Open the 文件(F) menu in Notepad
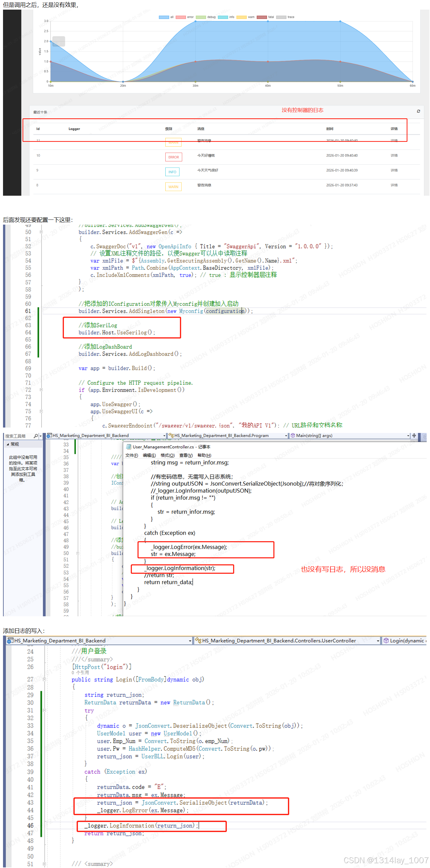 tap(132, 455)
